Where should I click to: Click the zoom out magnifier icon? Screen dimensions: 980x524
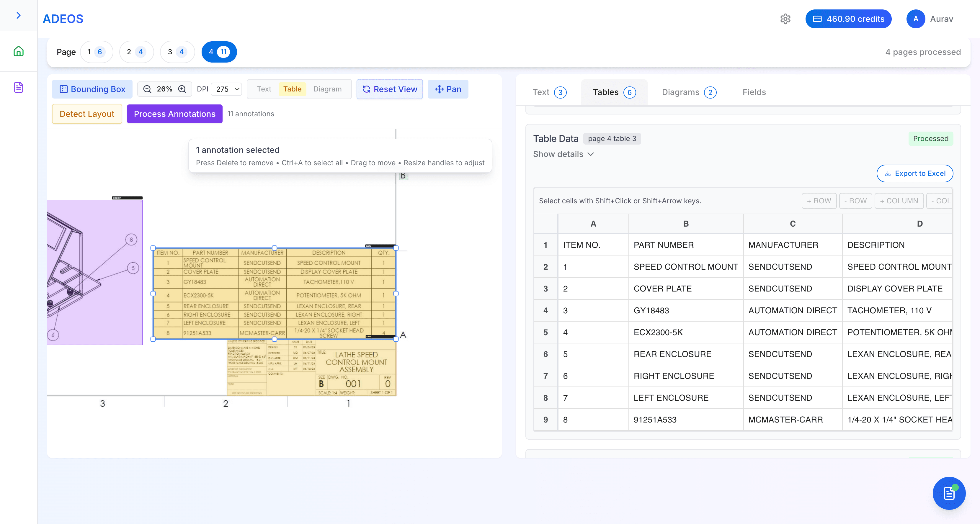147,89
